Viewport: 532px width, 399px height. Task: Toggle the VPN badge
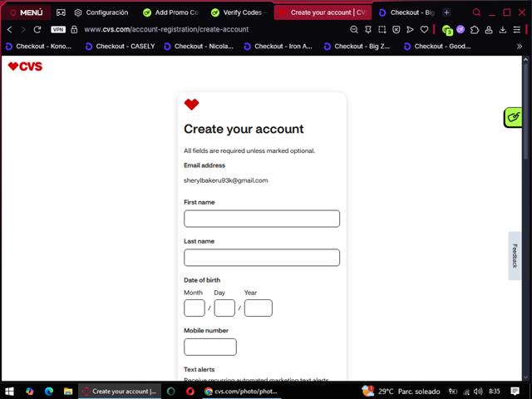click(x=58, y=30)
